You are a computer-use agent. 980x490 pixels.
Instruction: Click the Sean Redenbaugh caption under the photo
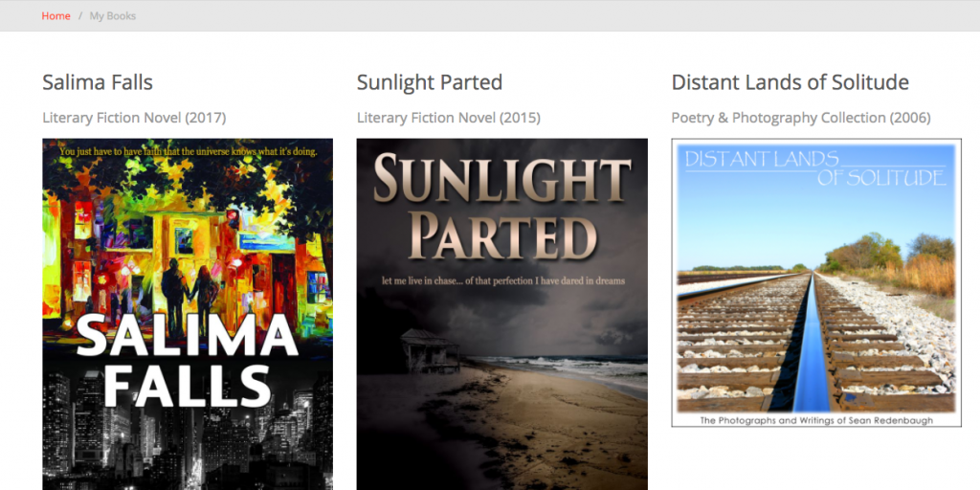pos(815,420)
